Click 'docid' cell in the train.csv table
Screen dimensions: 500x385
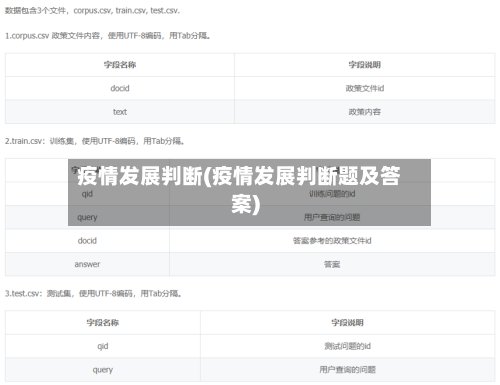click(87, 241)
